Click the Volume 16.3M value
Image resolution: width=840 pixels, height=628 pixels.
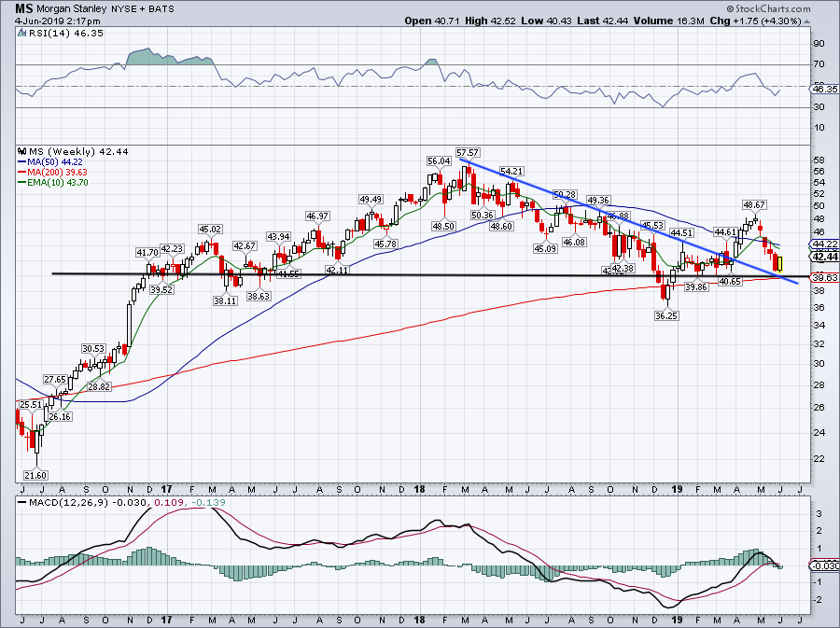(668, 21)
